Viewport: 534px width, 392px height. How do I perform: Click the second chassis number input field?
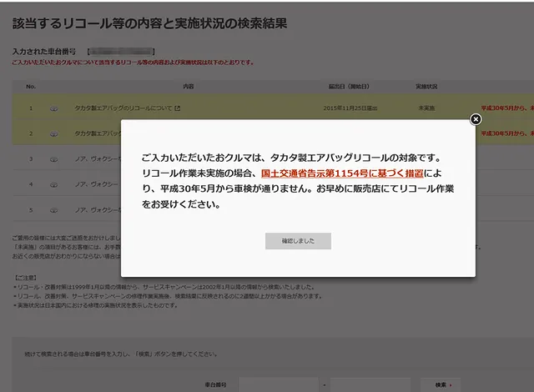point(370,384)
